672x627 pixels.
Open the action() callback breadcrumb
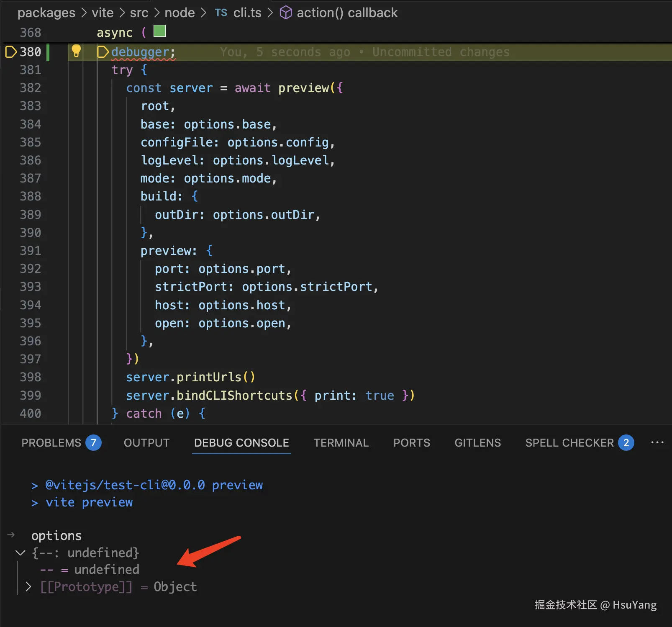[x=347, y=13]
